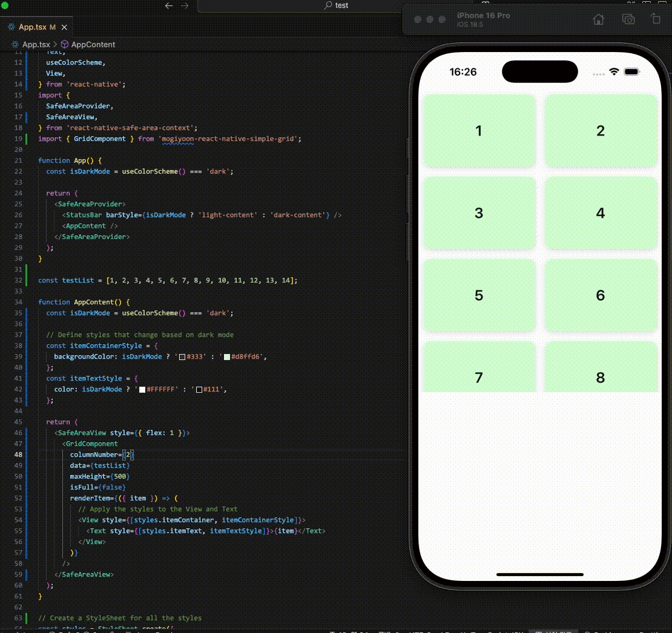Go forward with the right arrow
The width and height of the screenshot is (672, 633).
pos(185,5)
